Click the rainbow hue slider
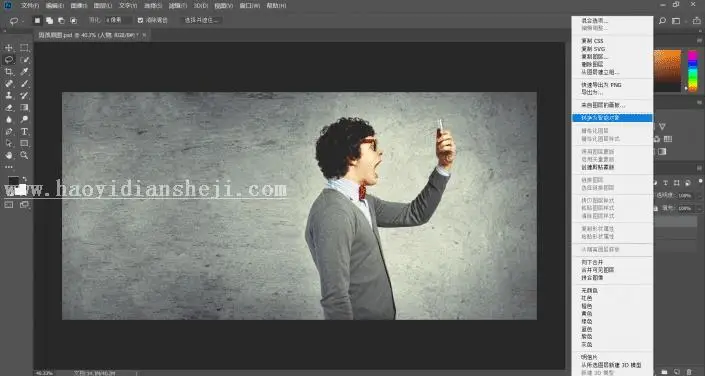 (x=693, y=70)
